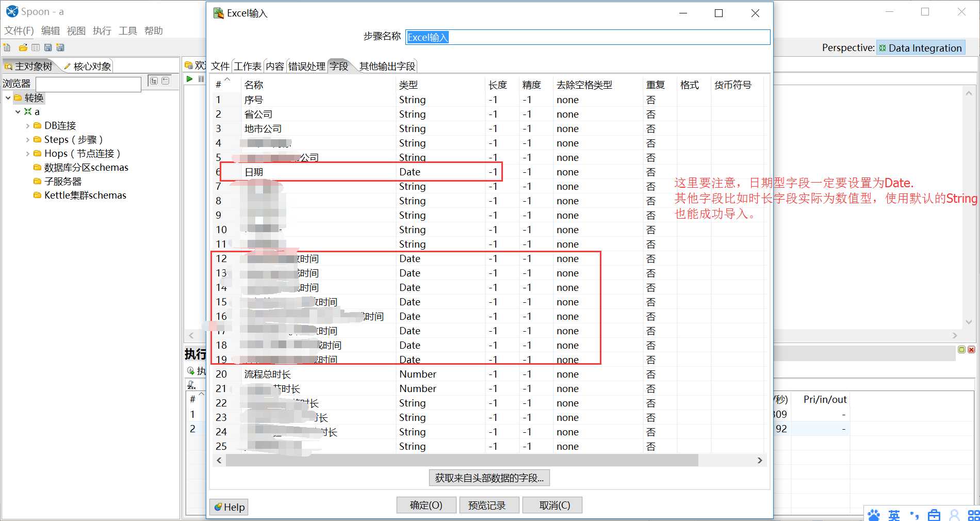980x521 pixels.
Task: Click the Data Integration perspective icon
Action: coord(883,48)
